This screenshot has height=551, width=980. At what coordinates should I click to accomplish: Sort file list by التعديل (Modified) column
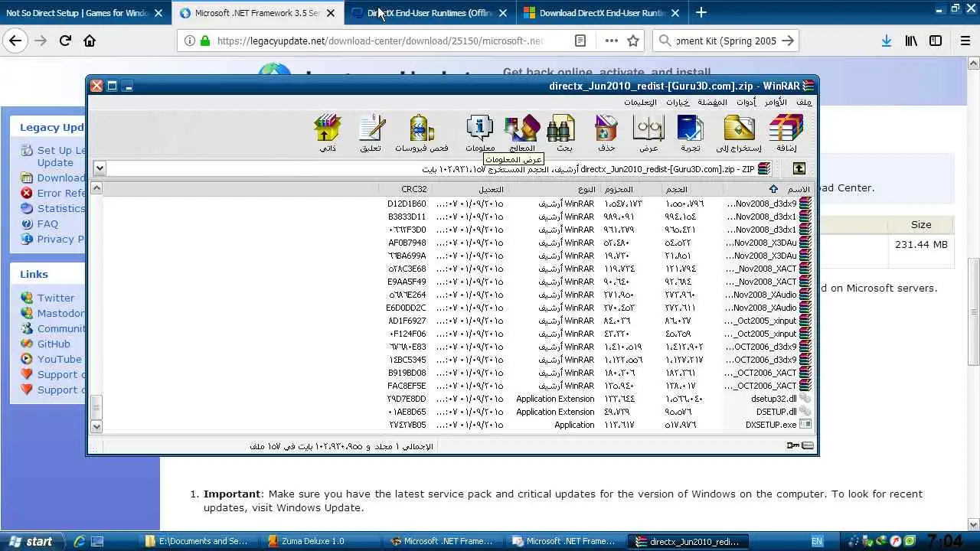(x=469, y=189)
